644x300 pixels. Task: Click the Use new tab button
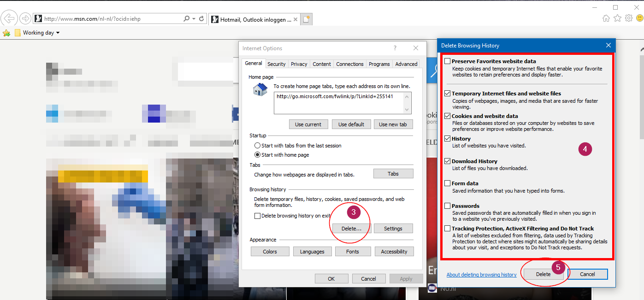click(393, 124)
